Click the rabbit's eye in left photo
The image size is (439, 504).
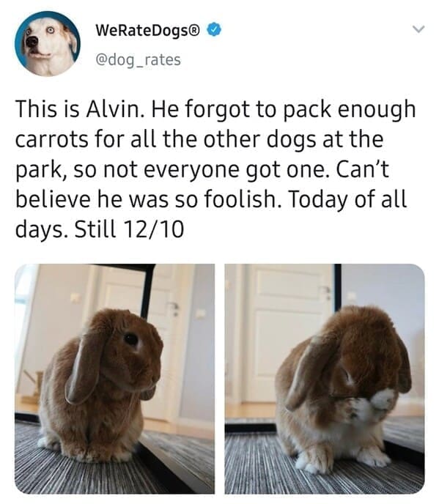131,338
